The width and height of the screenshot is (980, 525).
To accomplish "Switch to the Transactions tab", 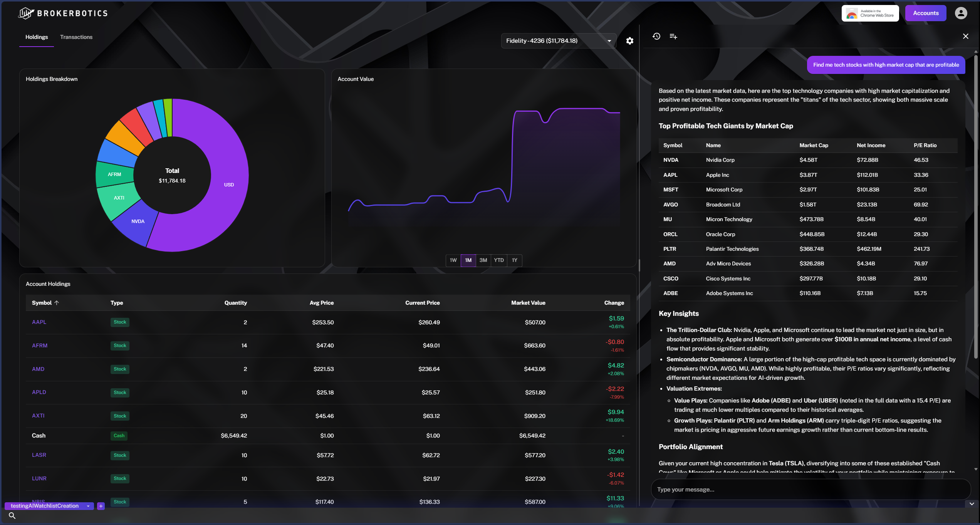I will point(76,37).
